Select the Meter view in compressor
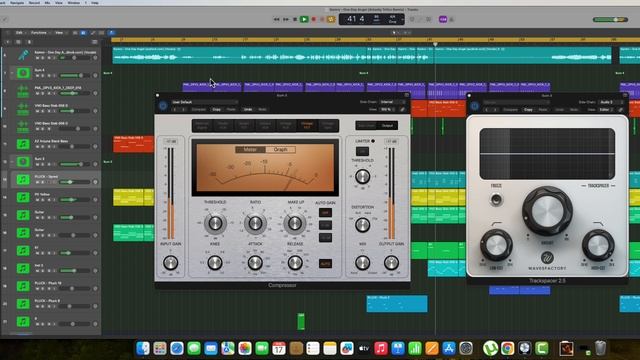Viewport: 640px width, 360px height. [x=250, y=150]
